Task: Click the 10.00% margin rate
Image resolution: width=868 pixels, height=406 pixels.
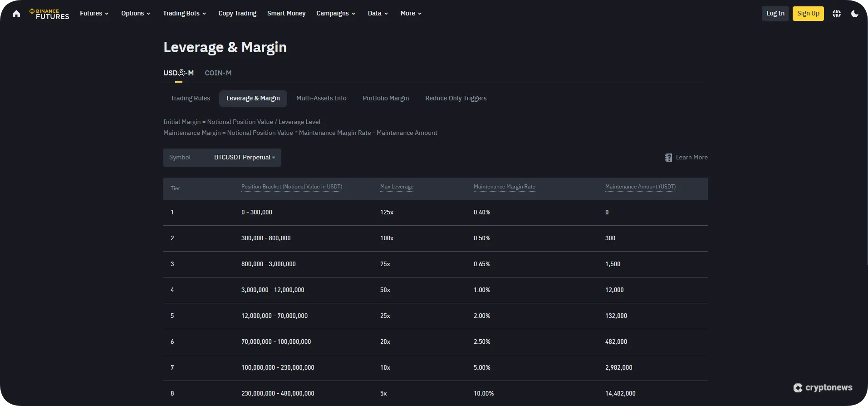Action: point(484,394)
